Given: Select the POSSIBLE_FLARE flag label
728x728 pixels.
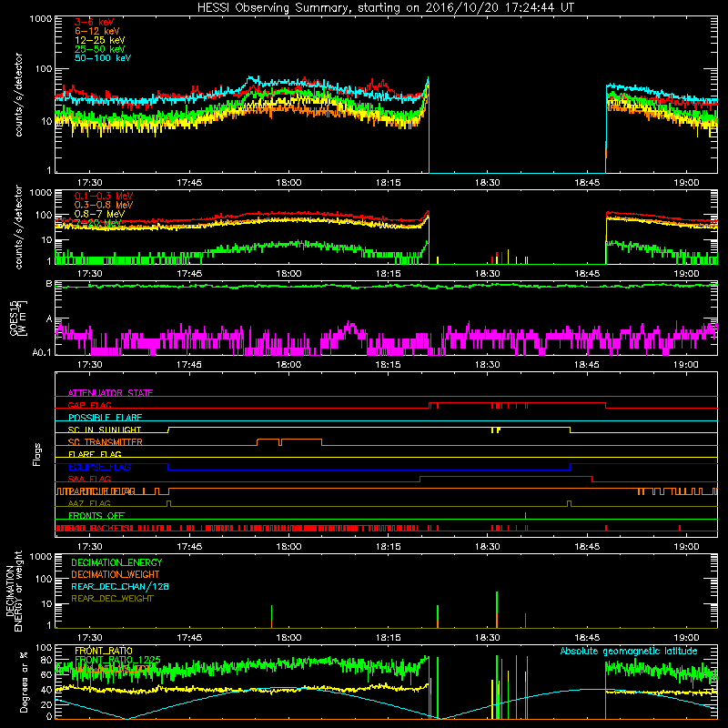Looking at the screenshot, I should point(105,418).
